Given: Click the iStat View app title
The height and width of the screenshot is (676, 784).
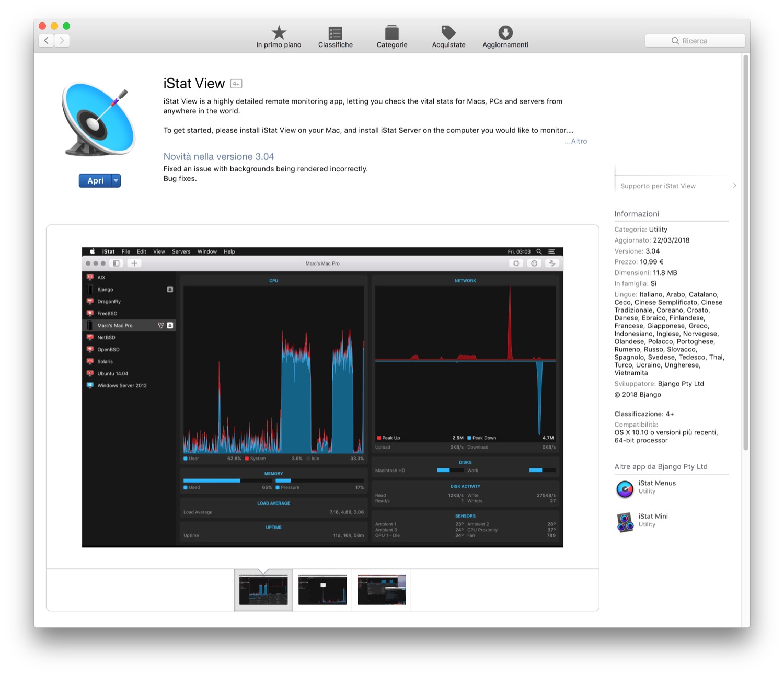Looking at the screenshot, I should (194, 84).
